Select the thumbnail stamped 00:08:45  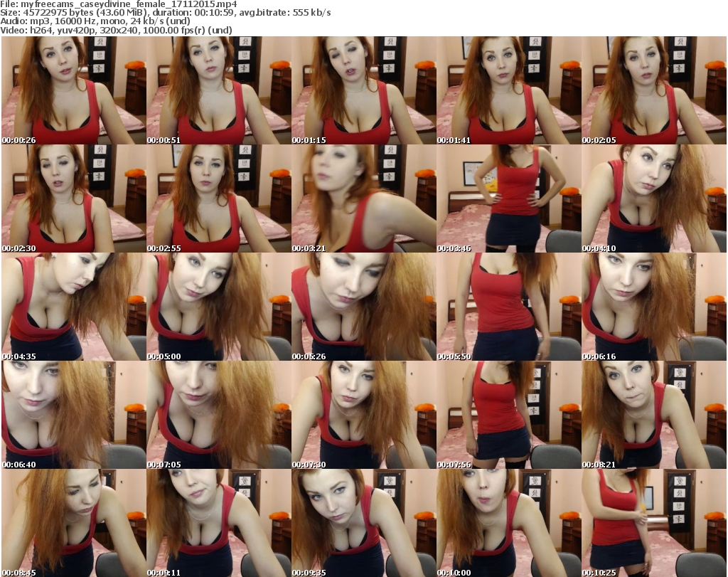74,523
